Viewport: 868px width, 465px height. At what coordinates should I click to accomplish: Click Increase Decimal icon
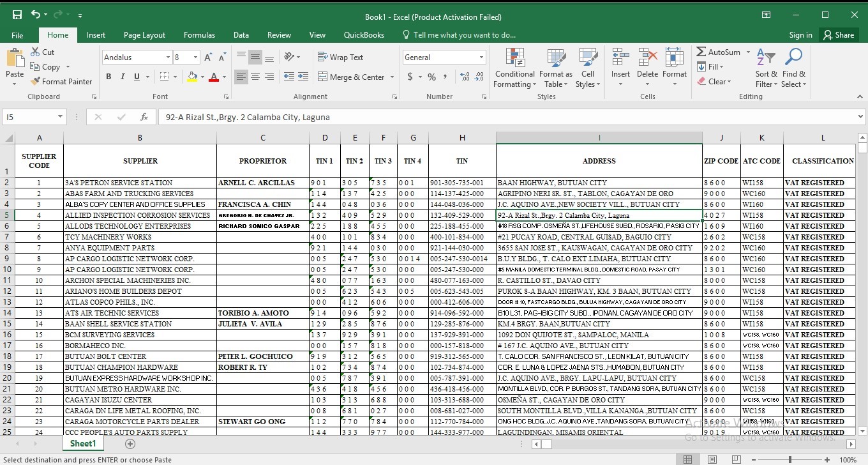coord(464,77)
